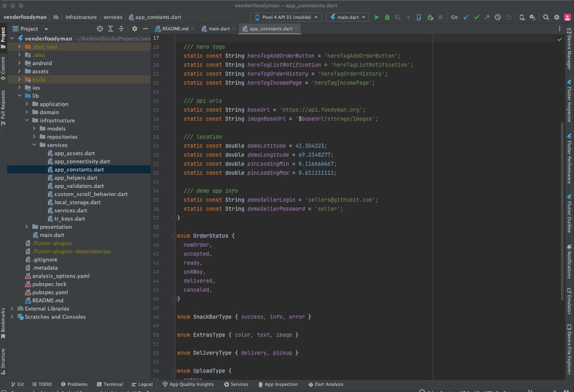Fold the OrderStatus enum in the gutter

coord(175,236)
